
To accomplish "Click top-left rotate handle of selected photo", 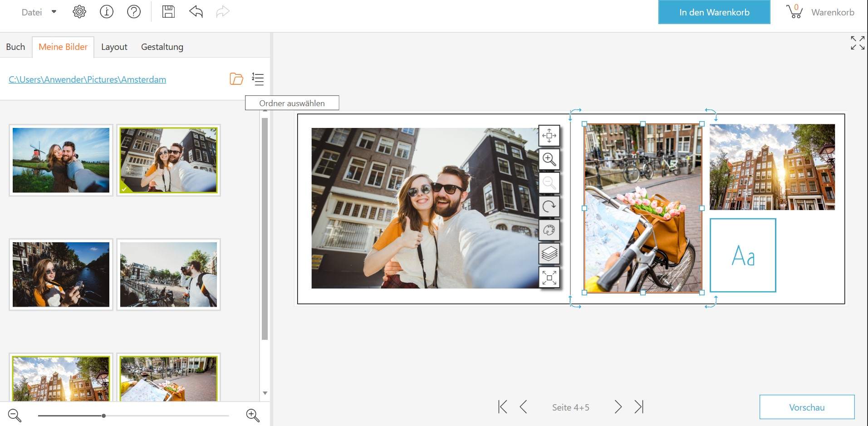I will 575,113.
